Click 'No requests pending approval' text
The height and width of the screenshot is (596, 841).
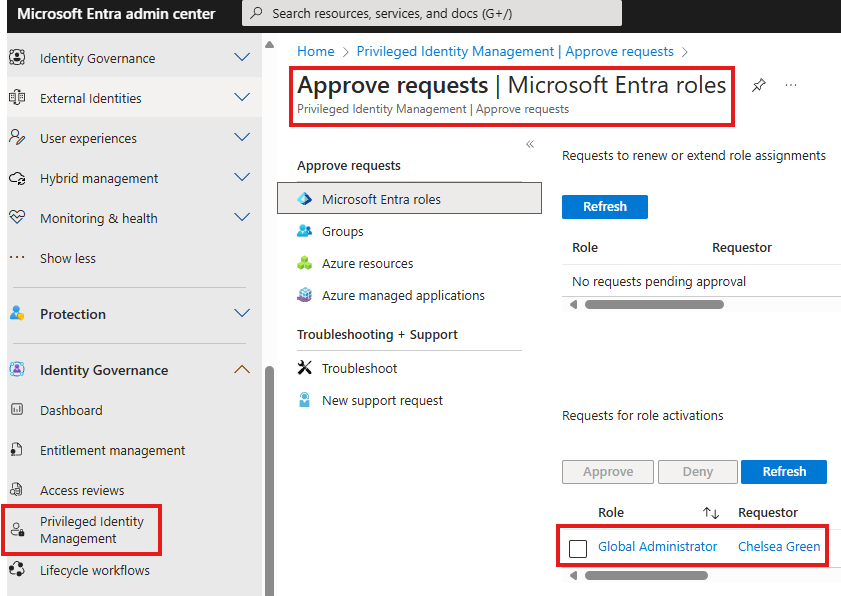pyautogui.click(x=659, y=282)
